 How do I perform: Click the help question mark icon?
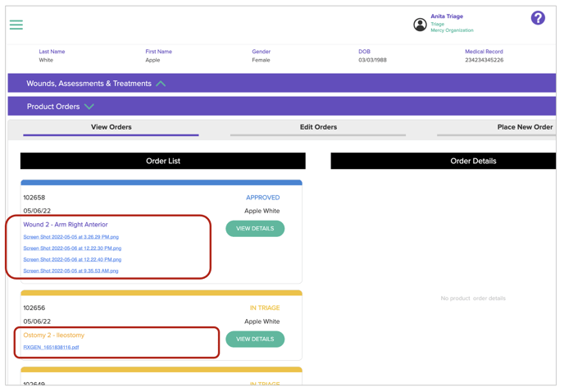click(538, 18)
